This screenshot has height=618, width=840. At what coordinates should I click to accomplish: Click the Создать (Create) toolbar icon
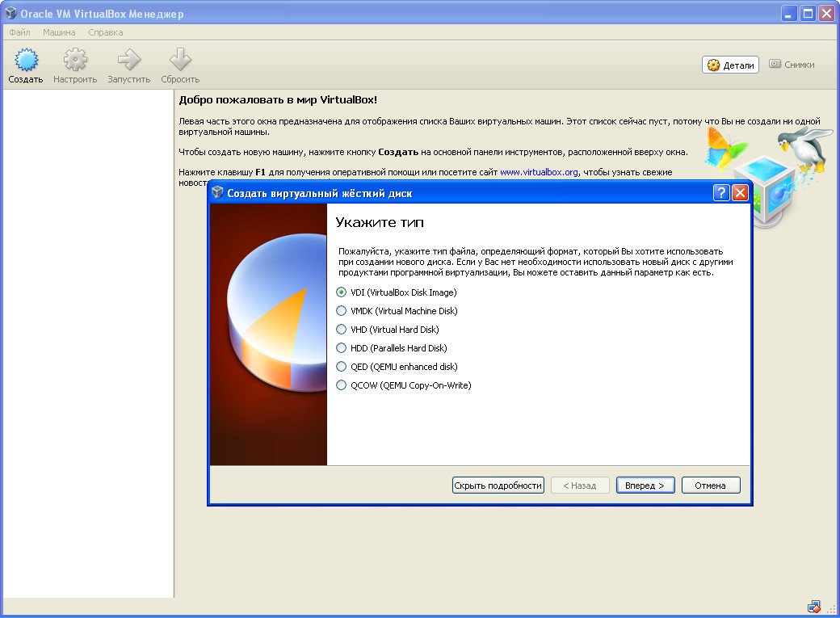click(x=26, y=61)
